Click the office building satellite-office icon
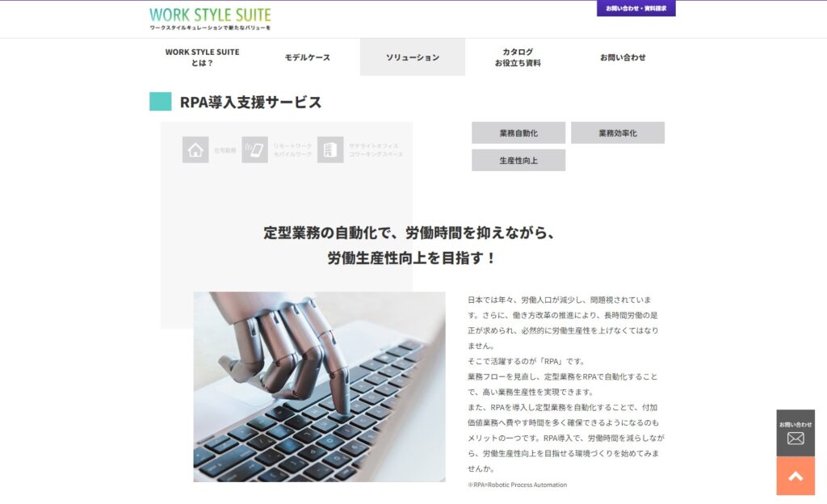Screen dimensions: 827x504 [330, 149]
